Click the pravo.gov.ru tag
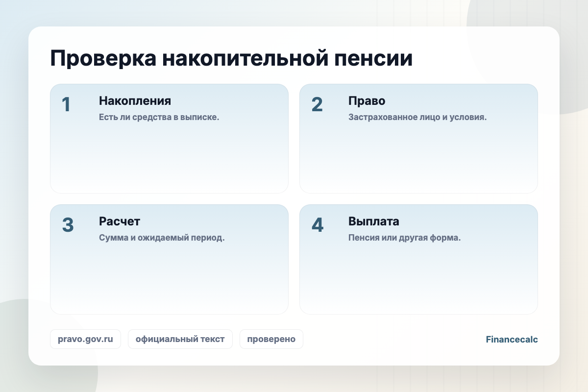 85,339
